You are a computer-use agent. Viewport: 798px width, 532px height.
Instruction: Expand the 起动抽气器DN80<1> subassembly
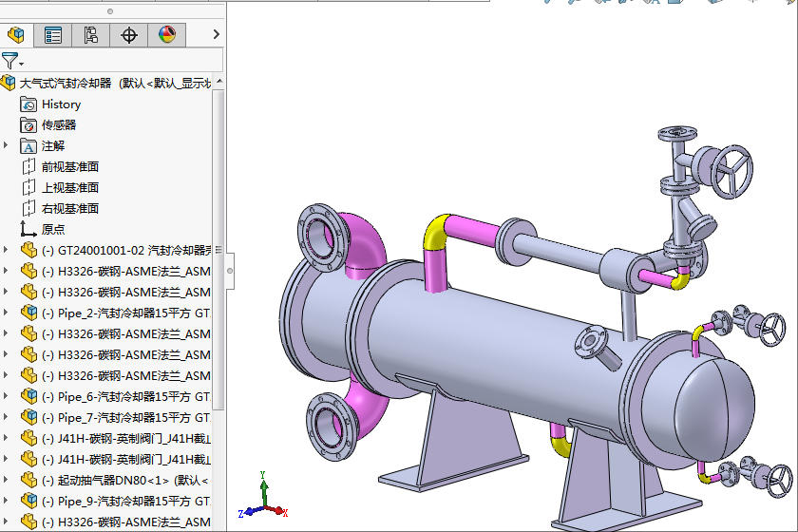tap(6, 480)
